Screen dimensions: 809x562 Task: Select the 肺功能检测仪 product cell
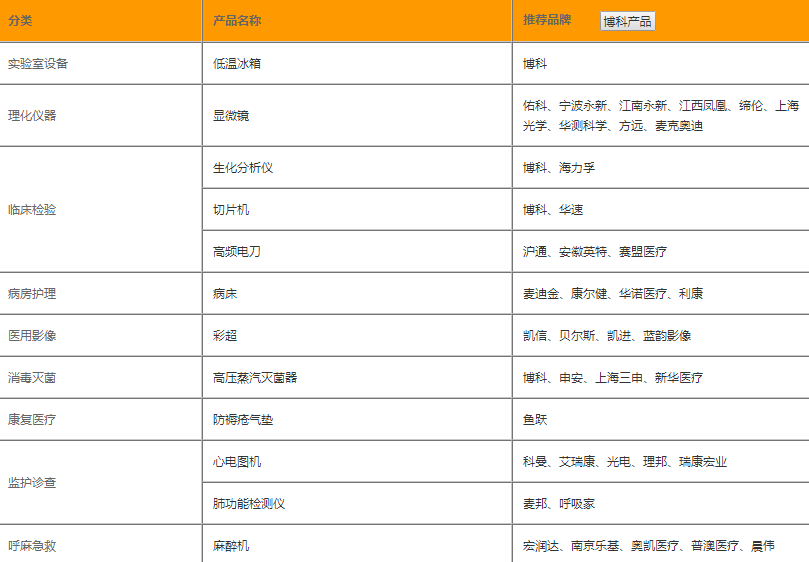(357, 504)
